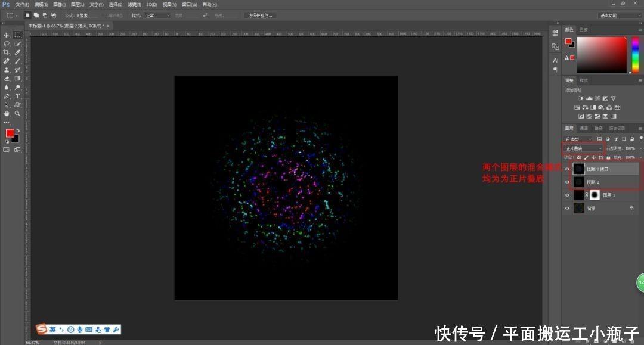Screen dimensions: 644x345
Task: Click the 选择并遮住 button
Action: (260, 15)
